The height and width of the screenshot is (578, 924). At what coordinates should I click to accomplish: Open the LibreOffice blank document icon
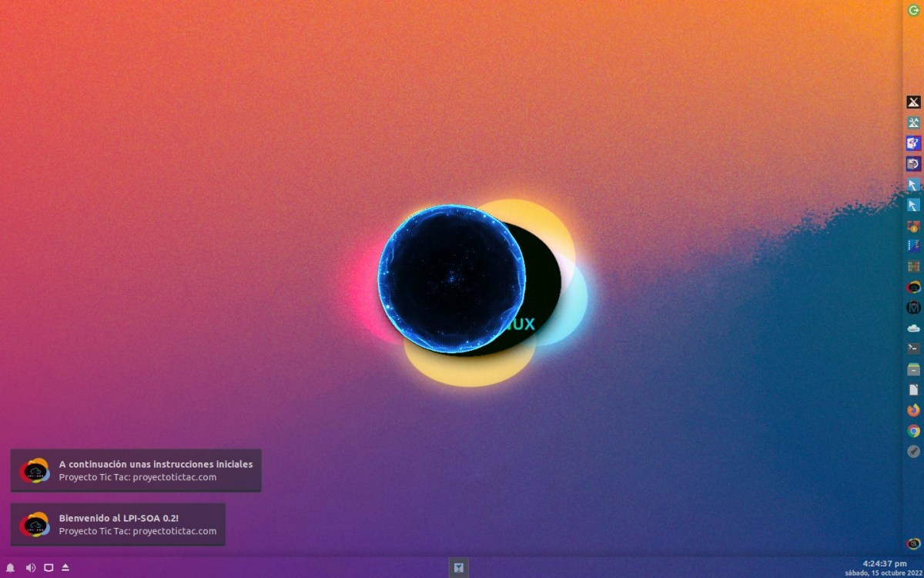[913, 390]
